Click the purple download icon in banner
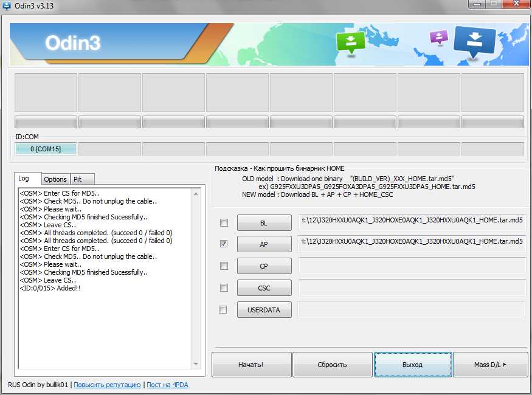The image size is (532, 395). pos(439,36)
